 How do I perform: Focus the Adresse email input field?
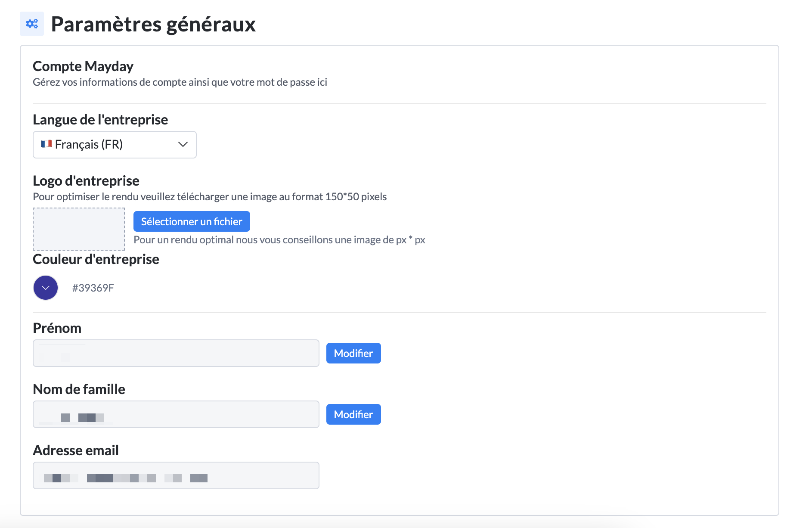pos(176,475)
